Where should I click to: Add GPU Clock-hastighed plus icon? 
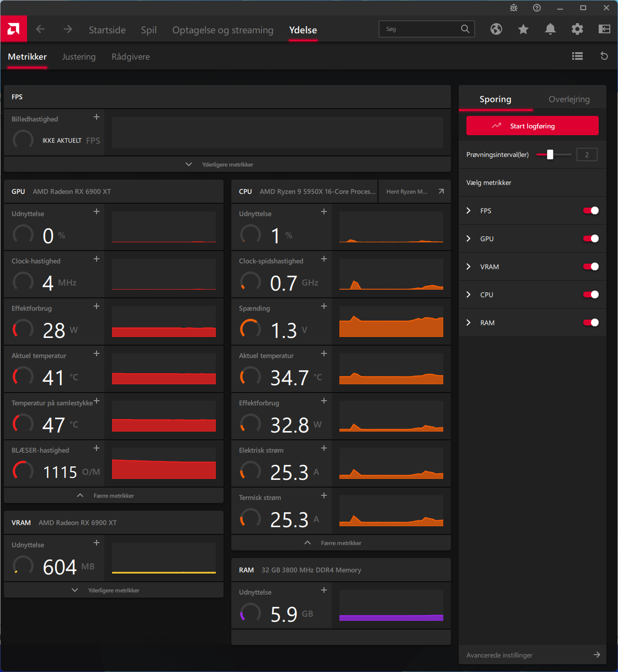(x=97, y=259)
